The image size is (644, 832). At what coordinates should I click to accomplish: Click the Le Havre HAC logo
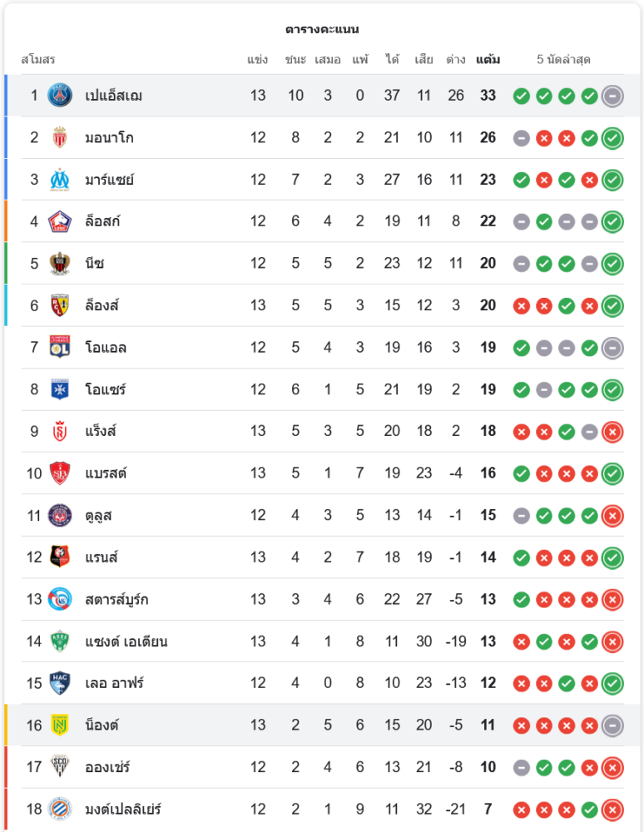point(60,683)
